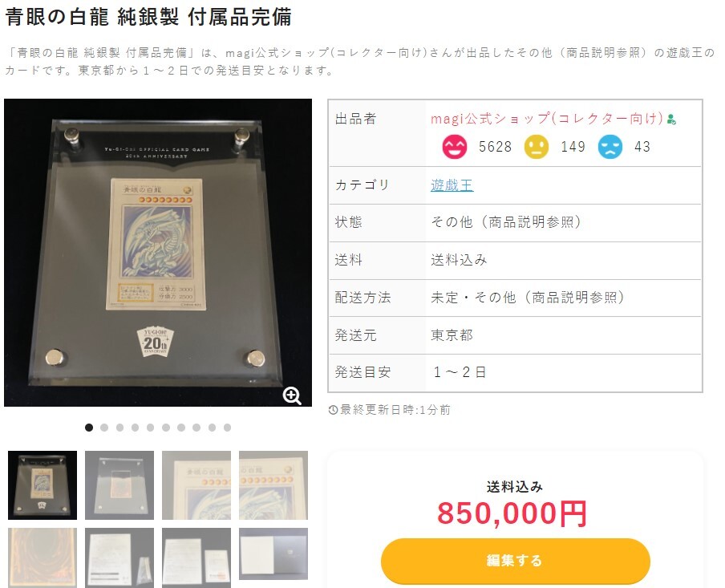
Task: Open the second thumbnail showing frame back
Action: (119, 485)
